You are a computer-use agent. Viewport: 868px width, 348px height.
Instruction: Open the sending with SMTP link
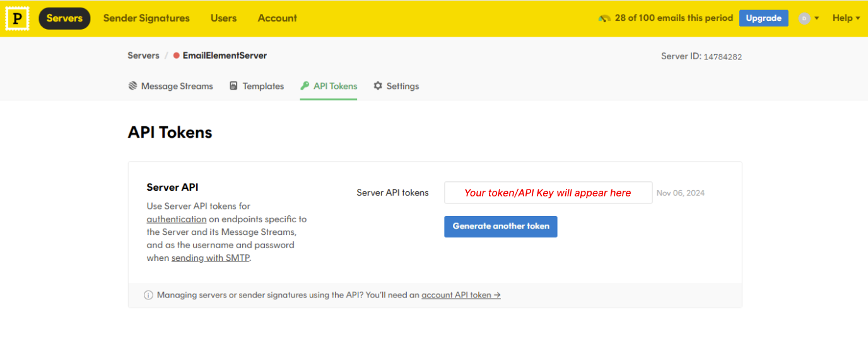coord(211,258)
